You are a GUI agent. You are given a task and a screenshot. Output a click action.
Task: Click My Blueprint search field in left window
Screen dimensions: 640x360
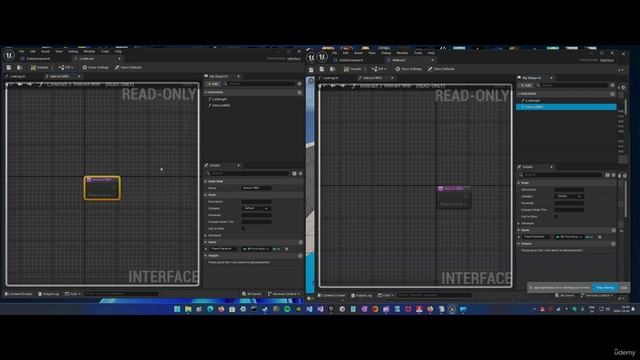[x=259, y=84]
